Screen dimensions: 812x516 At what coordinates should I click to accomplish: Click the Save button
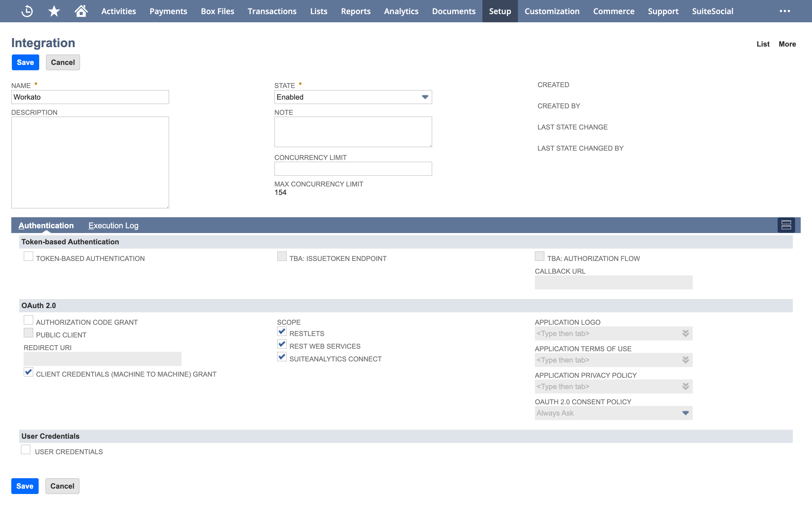click(x=25, y=62)
